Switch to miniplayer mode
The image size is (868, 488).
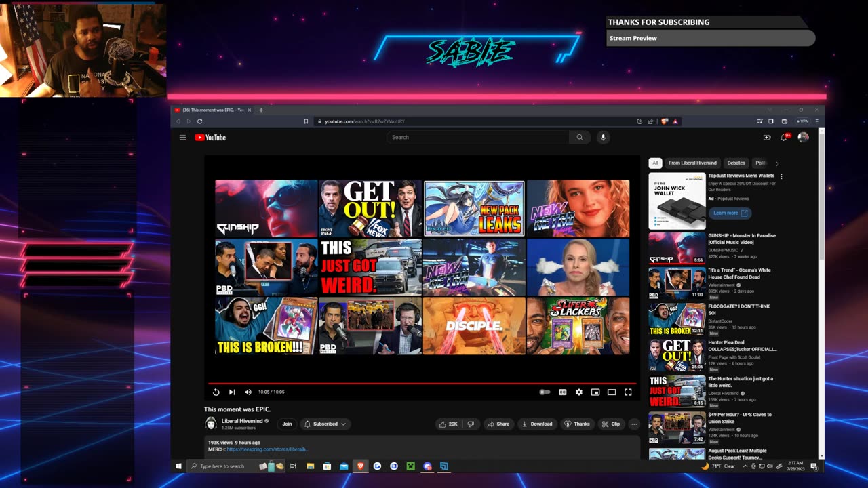pos(595,392)
